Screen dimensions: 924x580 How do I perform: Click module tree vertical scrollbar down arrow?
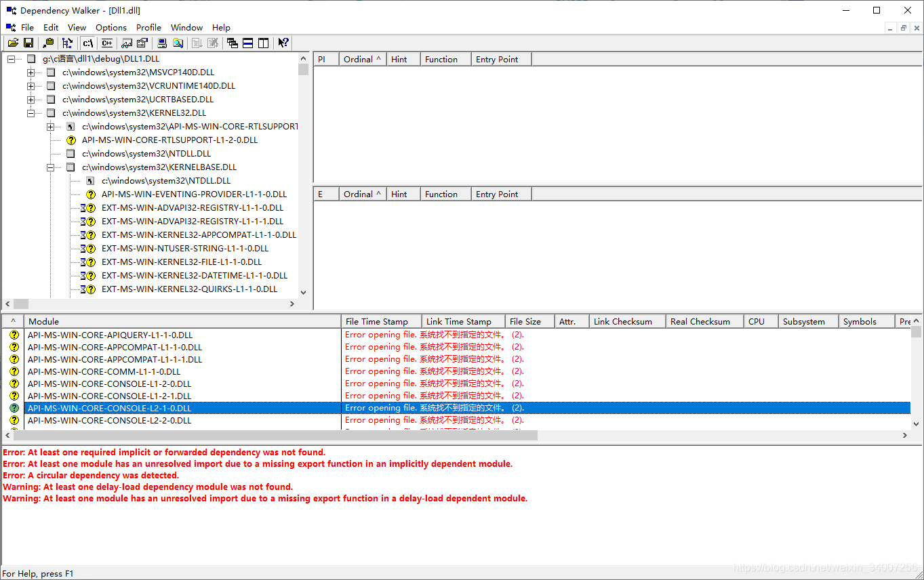303,293
